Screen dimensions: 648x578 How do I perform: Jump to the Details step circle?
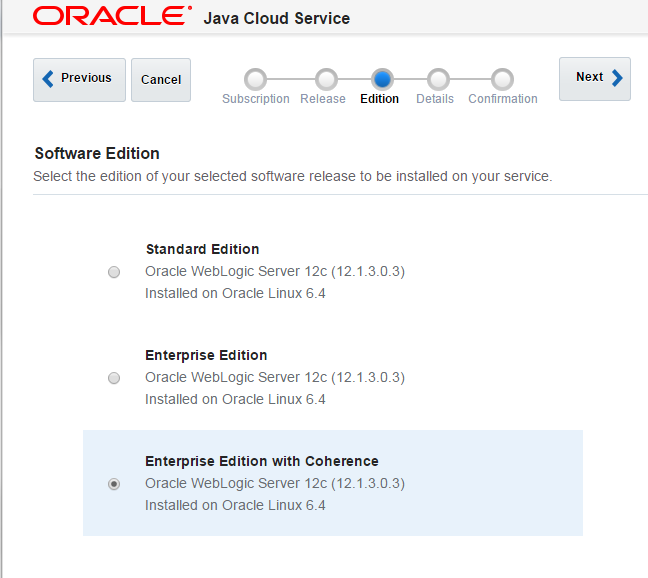pyautogui.click(x=438, y=79)
